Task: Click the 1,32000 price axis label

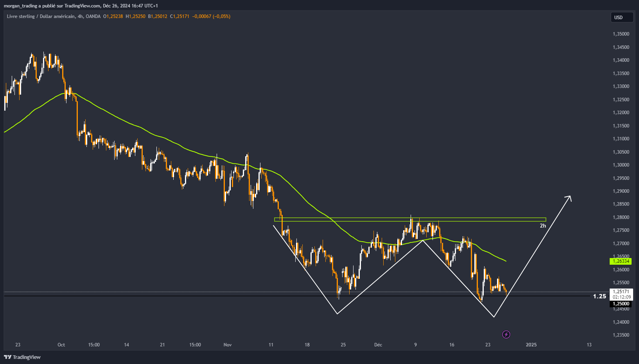Action: tap(621, 113)
